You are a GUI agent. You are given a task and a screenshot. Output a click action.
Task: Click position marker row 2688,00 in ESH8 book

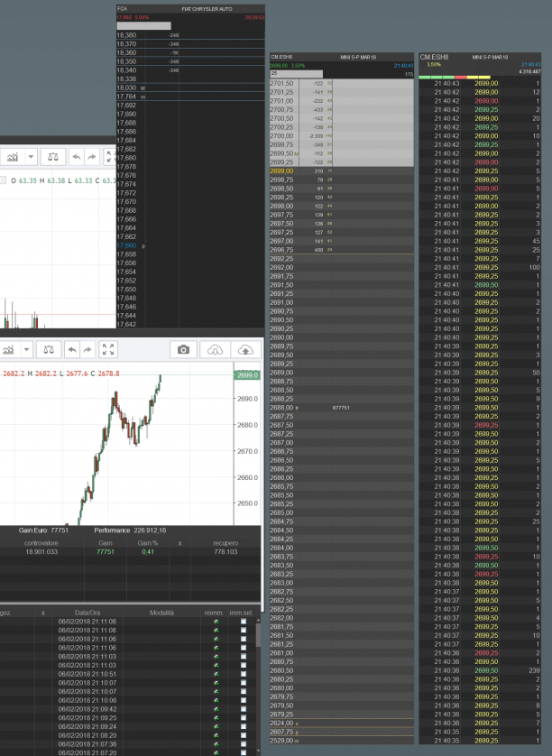(x=341, y=408)
